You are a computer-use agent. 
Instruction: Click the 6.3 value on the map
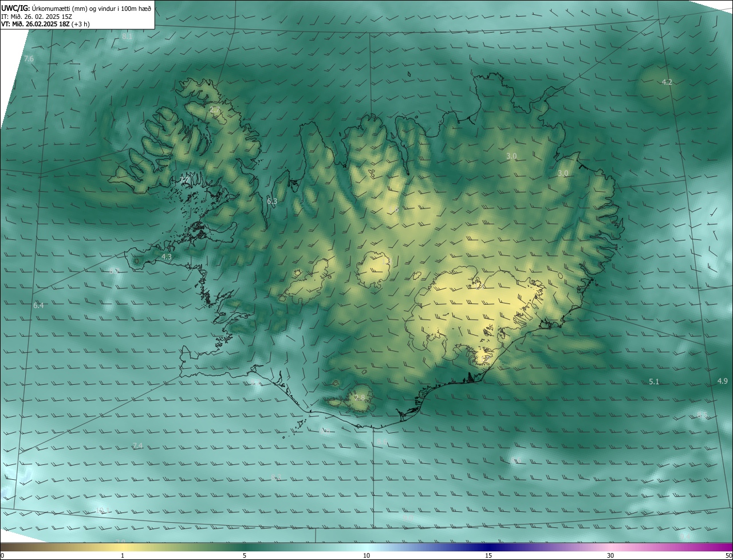point(272,202)
